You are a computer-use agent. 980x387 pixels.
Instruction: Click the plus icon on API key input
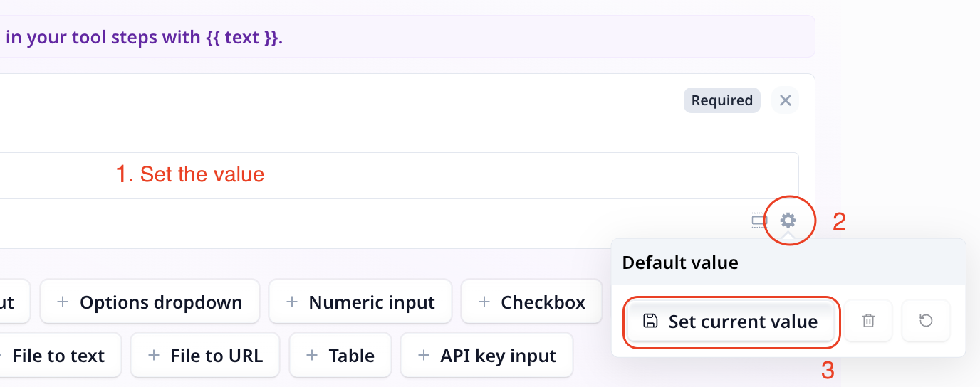[424, 356]
